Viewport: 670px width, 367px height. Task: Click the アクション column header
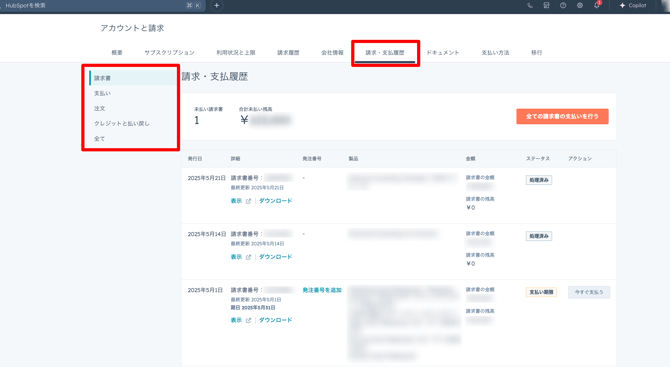click(580, 159)
